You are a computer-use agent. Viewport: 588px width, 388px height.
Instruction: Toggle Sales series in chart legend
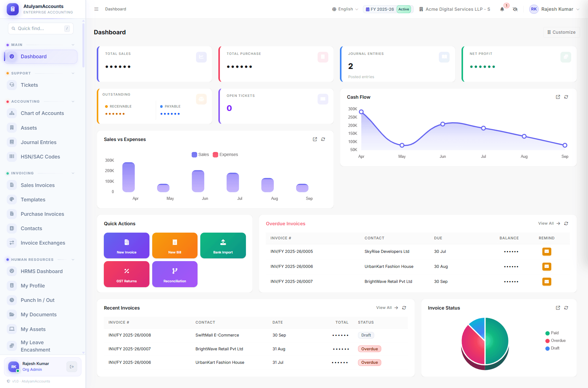coord(200,154)
